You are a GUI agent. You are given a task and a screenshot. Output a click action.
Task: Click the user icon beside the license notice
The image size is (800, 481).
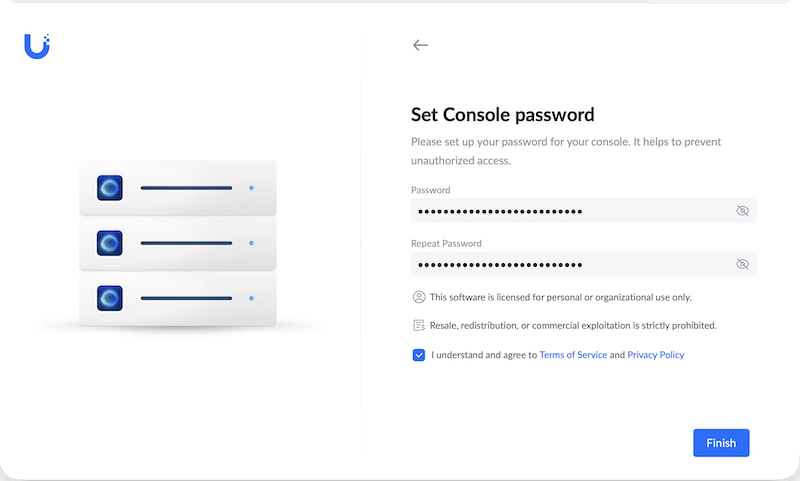[x=419, y=297]
